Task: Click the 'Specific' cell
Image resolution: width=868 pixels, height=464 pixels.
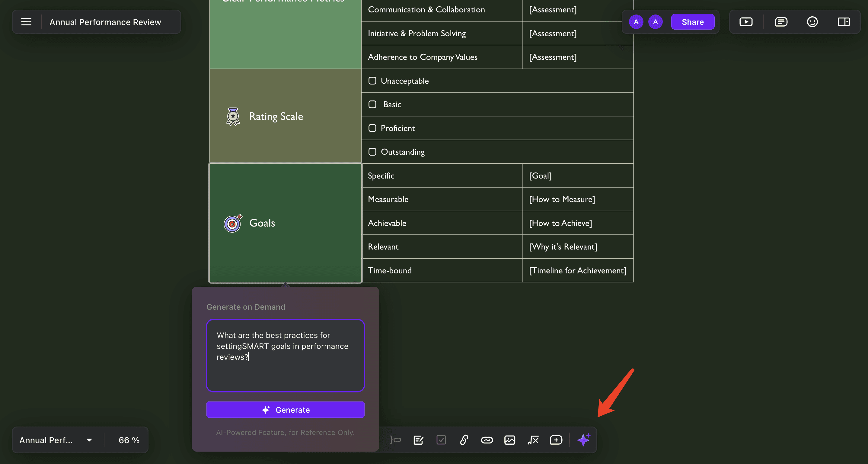Action: pyautogui.click(x=442, y=175)
